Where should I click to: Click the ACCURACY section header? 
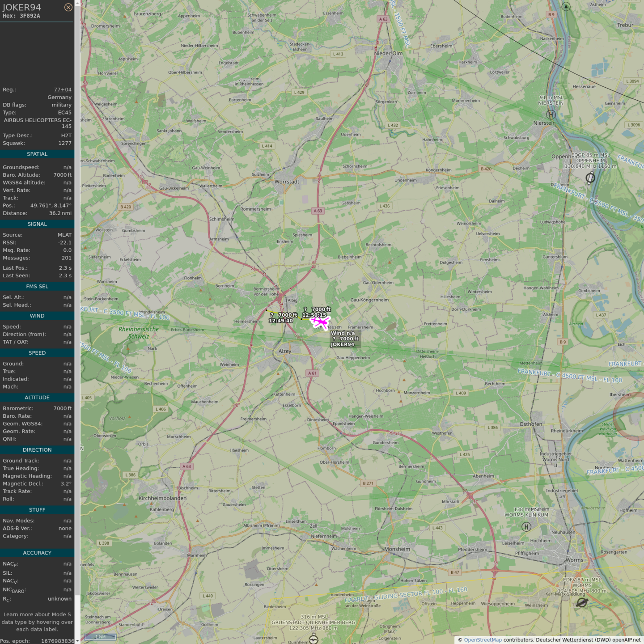point(37,553)
